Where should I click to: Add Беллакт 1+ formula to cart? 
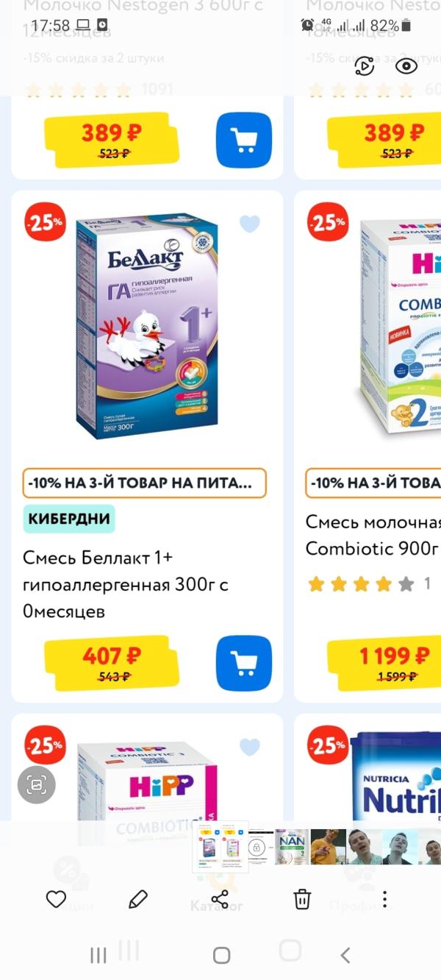click(x=244, y=664)
